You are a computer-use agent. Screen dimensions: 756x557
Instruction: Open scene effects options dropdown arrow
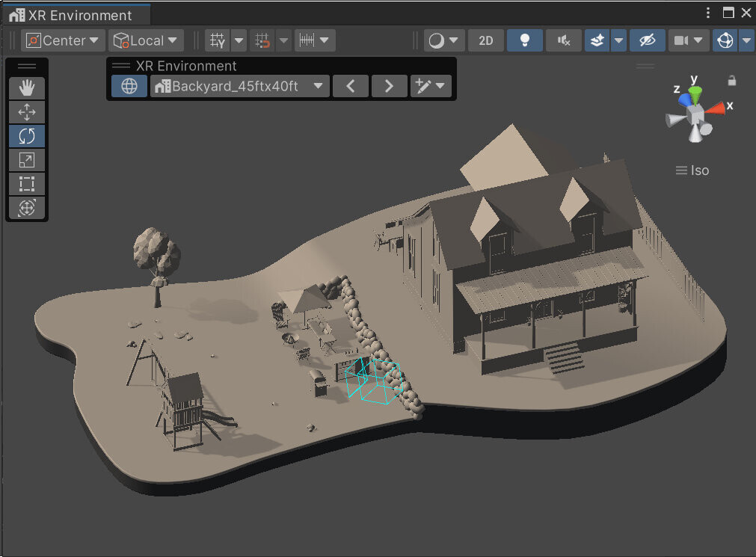pyautogui.click(x=618, y=40)
